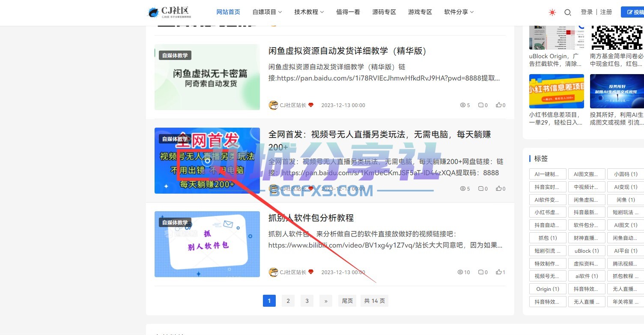Open sidebar link 小红书信息差项目，一单29
644x335 pixels.
click(x=555, y=119)
